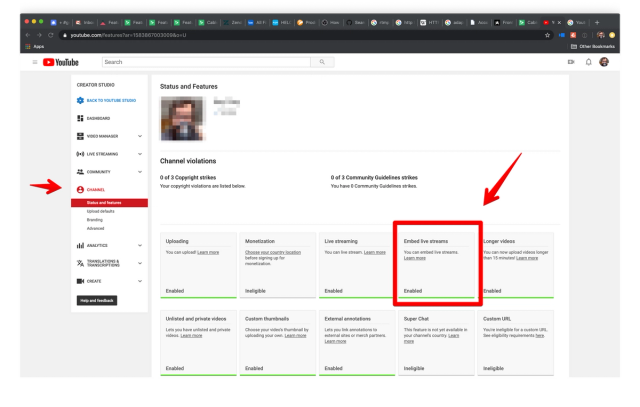Click 0 of 3 Community Guidelines strikes text
The image size is (640, 407).
(374, 178)
